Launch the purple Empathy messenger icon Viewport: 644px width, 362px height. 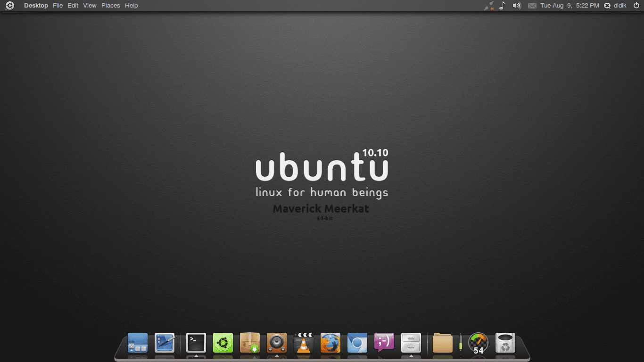tap(384, 343)
